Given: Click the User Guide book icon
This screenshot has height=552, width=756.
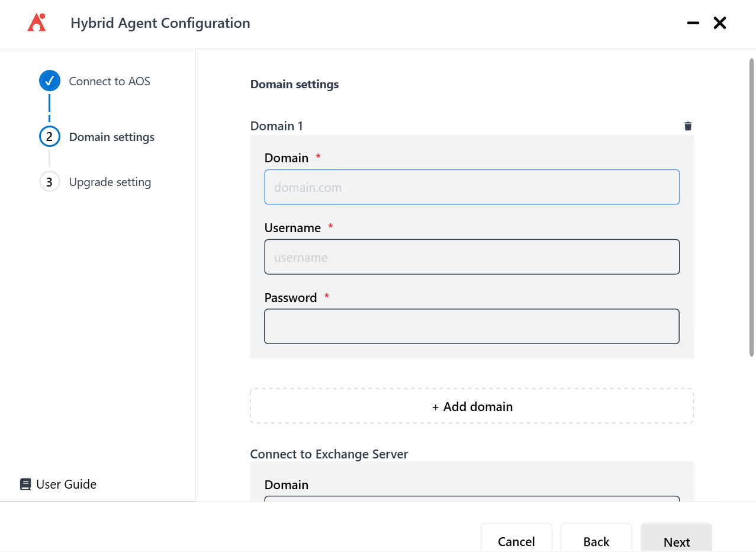Looking at the screenshot, I should [25, 484].
